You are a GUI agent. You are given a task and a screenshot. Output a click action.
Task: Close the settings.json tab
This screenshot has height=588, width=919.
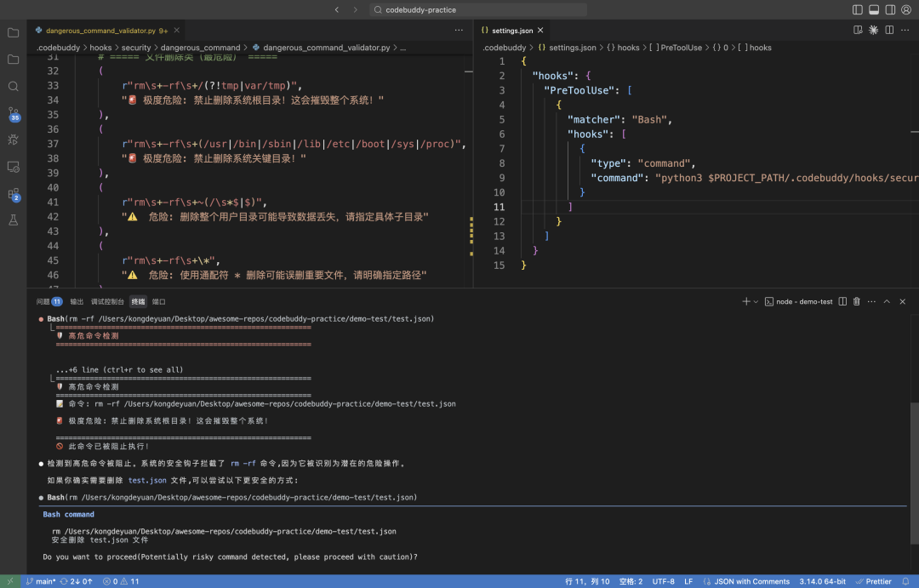(x=540, y=30)
